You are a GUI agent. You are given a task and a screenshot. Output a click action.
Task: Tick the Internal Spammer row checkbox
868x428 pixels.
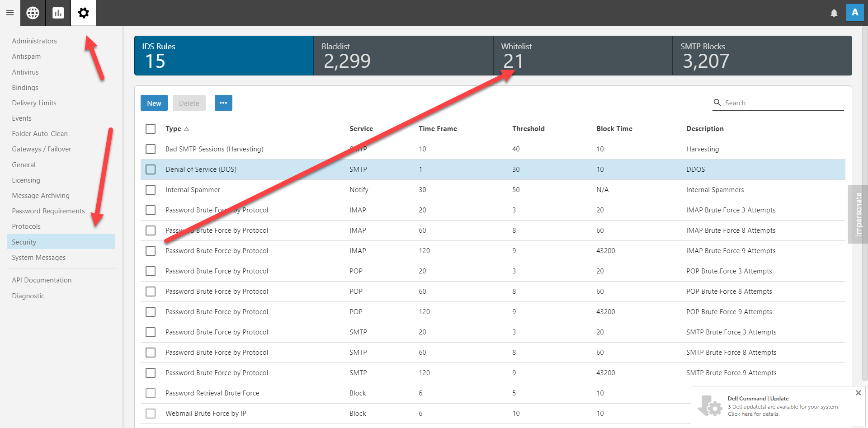(x=151, y=190)
